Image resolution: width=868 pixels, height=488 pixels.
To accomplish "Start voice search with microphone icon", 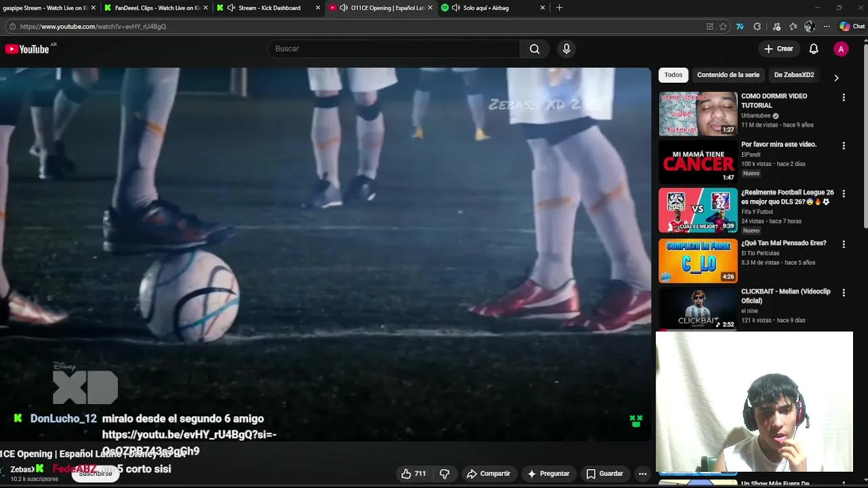I will point(566,49).
